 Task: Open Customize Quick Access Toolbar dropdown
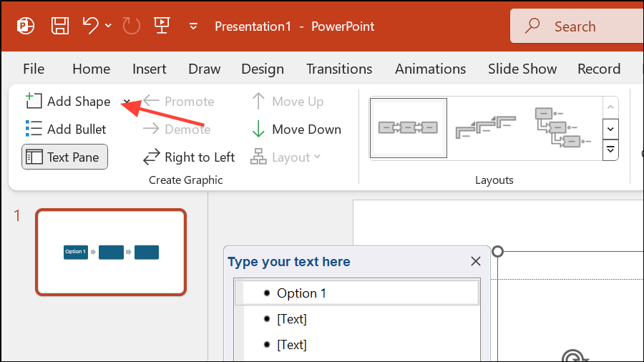193,26
